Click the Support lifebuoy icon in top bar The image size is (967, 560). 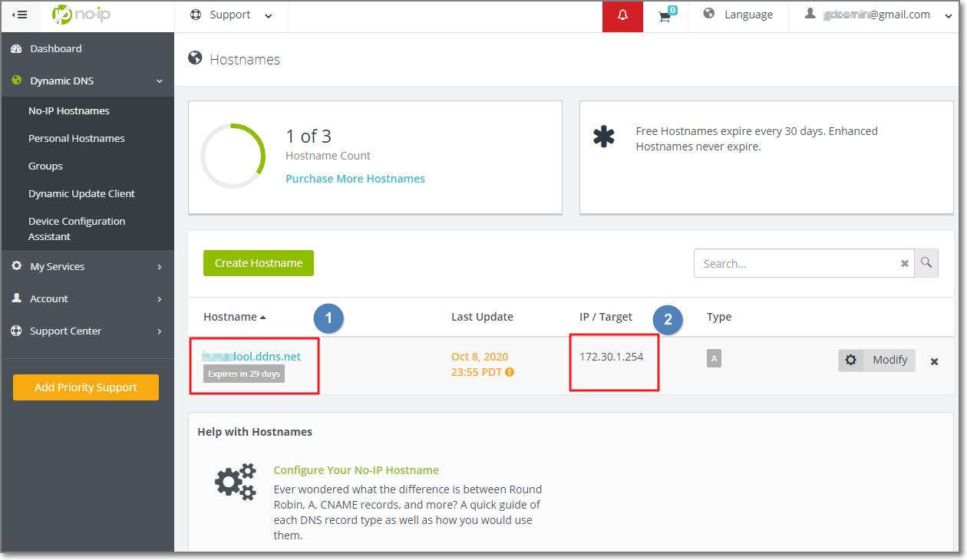tap(196, 15)
